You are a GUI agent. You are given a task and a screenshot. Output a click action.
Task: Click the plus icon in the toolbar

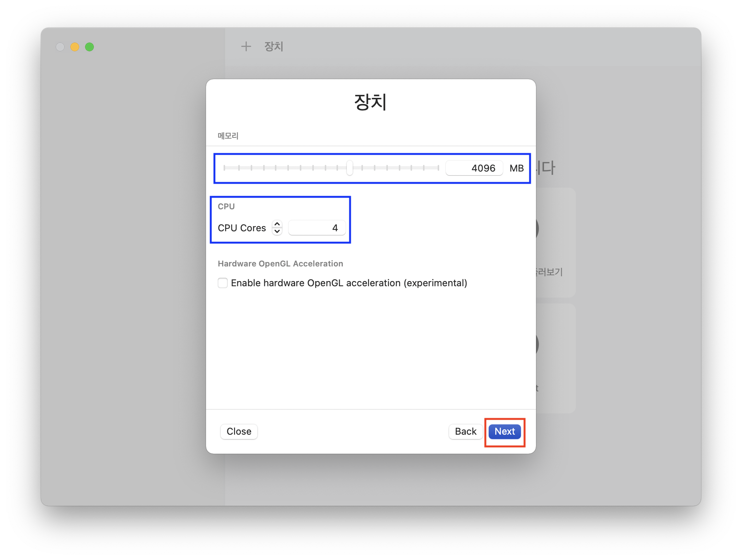click(x=246, y=47)
